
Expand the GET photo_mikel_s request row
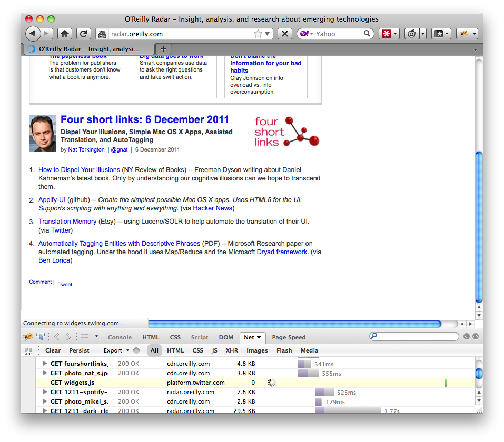pyautogui.click(x=45, y=401)
